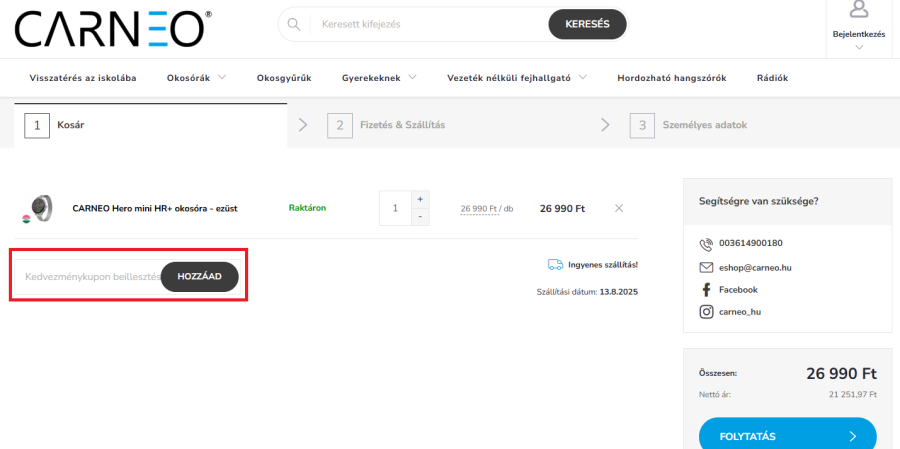Open the silver smartwatch product thumbnail
Viewport: 900px width, 449px height.
pos(40,208)
